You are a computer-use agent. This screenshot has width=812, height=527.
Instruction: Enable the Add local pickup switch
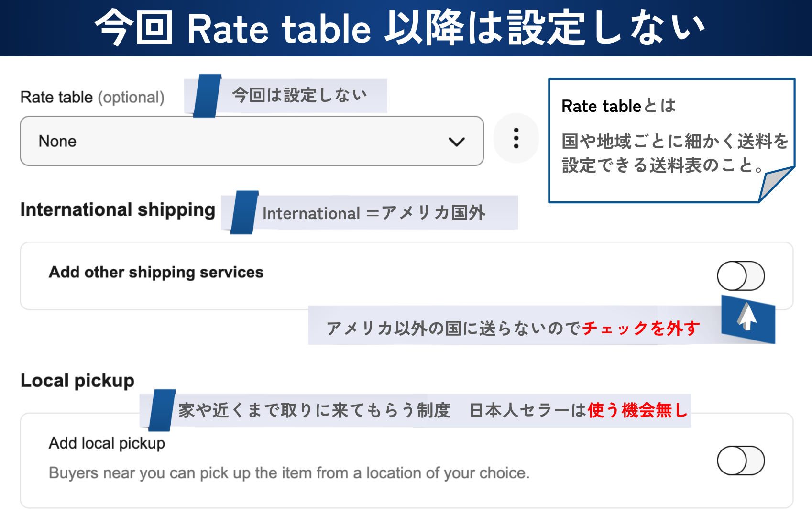click(x=740, y=461)
